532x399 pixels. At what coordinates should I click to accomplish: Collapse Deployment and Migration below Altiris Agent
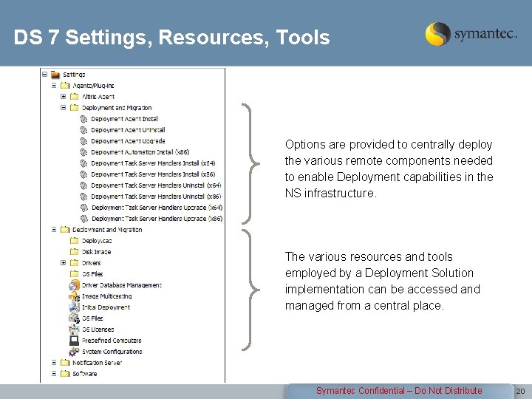coord(63,108)
